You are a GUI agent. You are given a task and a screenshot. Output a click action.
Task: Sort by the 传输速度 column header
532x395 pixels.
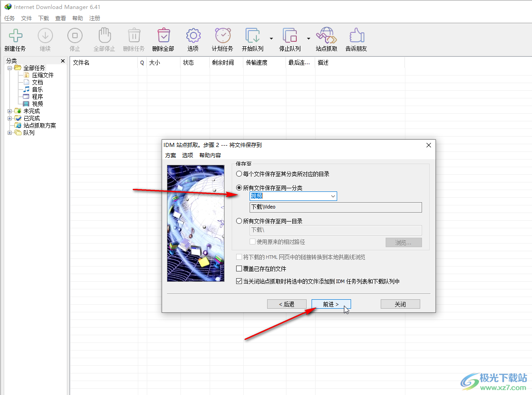264,62
